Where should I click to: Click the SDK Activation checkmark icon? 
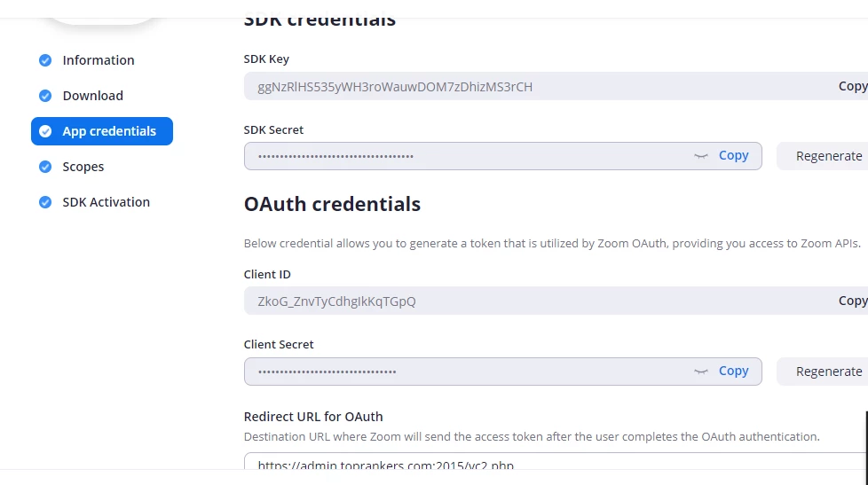45,202
